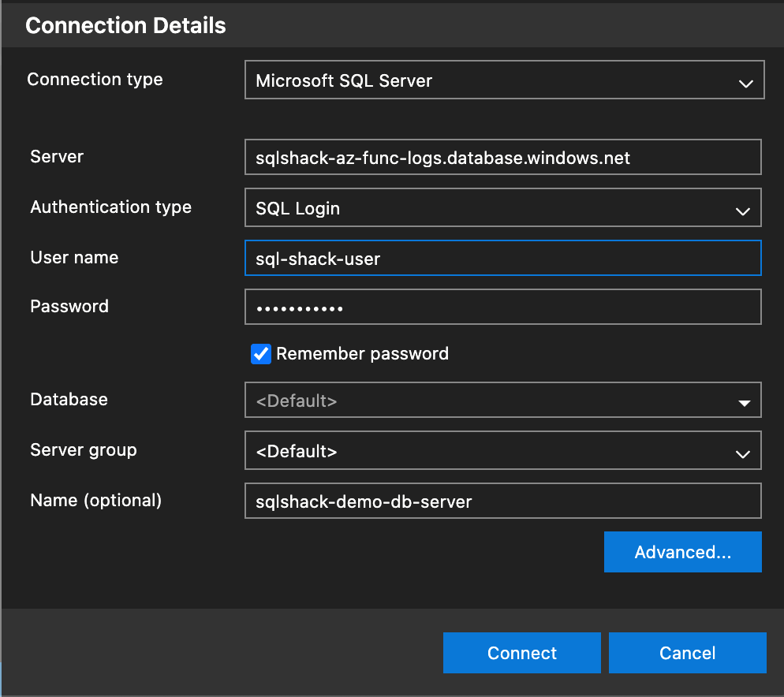Click the Database field's triangle caret
784x697 pixels.
[744, 403]
